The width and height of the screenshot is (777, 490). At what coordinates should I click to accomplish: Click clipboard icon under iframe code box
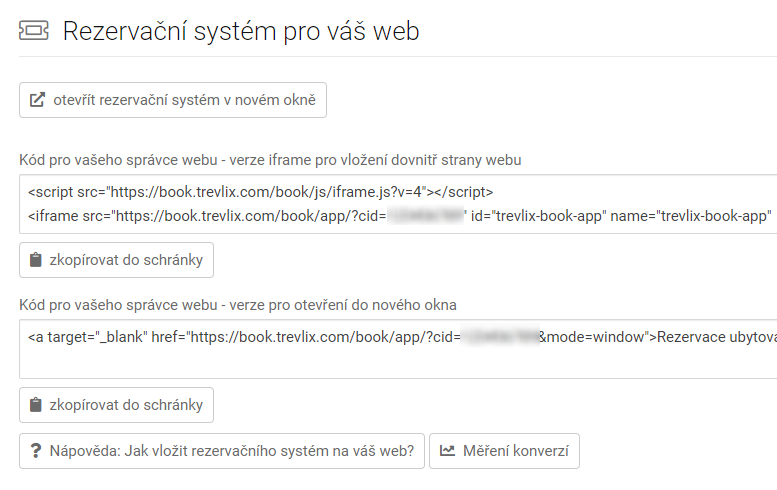click(36, 260)
